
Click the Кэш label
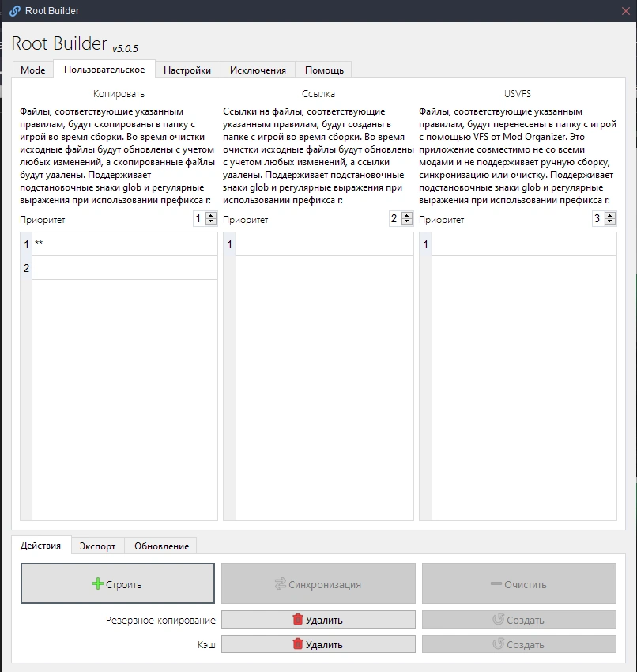click(206, 644)
